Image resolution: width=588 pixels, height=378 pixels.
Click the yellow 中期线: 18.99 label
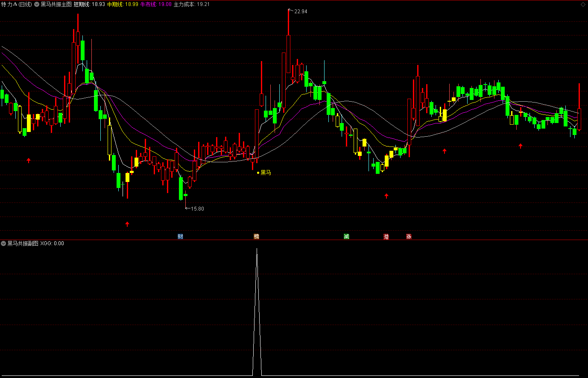click(x=123, y=4)
